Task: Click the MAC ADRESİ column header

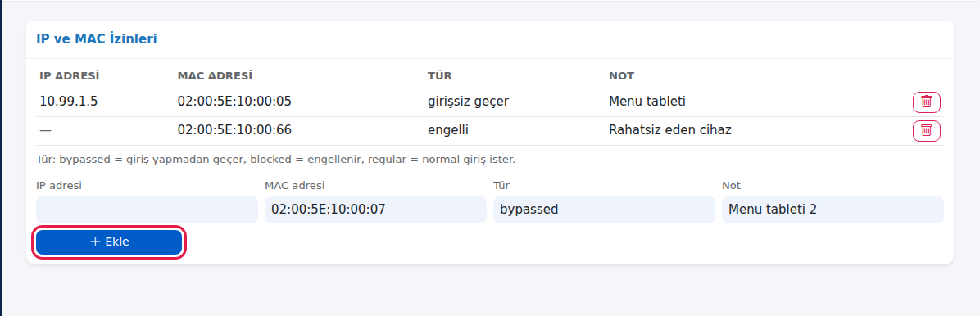Action: (215, 75)
